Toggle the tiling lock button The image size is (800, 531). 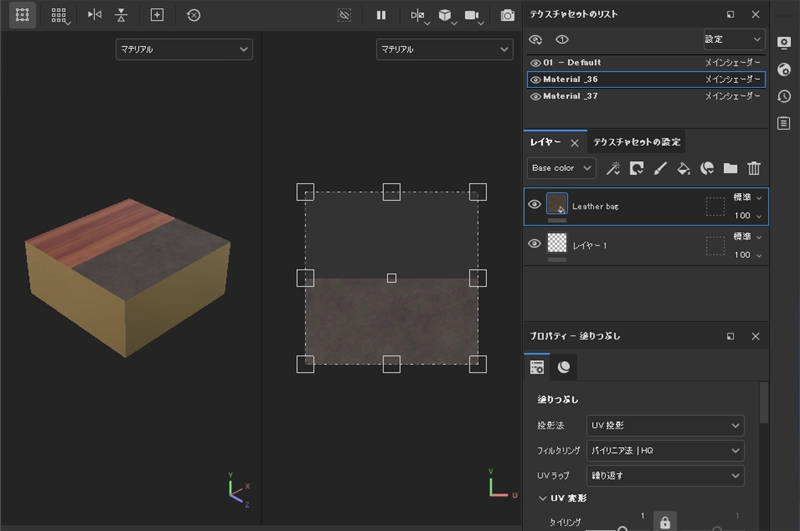click(x=665, y=522)
